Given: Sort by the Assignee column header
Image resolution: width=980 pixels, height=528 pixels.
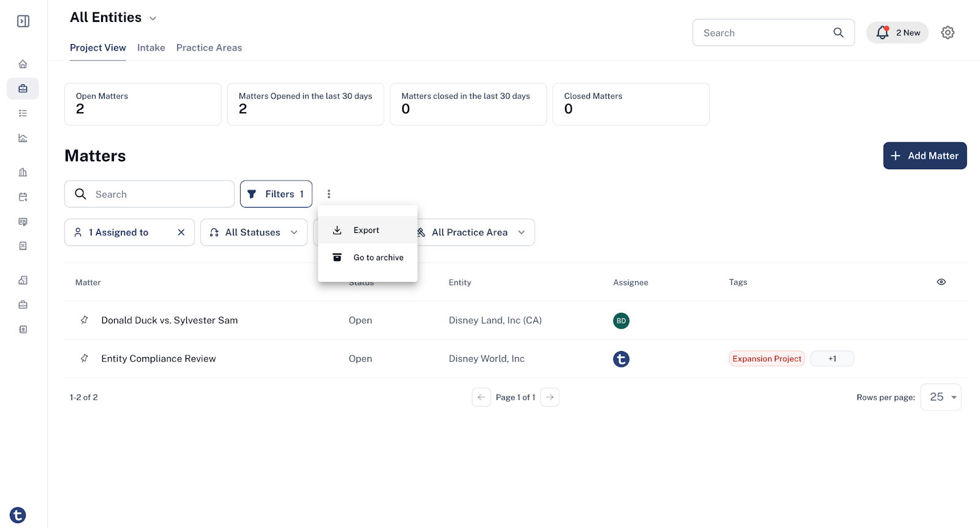Looking at the screenshot, I should click(x=630, y=282).
